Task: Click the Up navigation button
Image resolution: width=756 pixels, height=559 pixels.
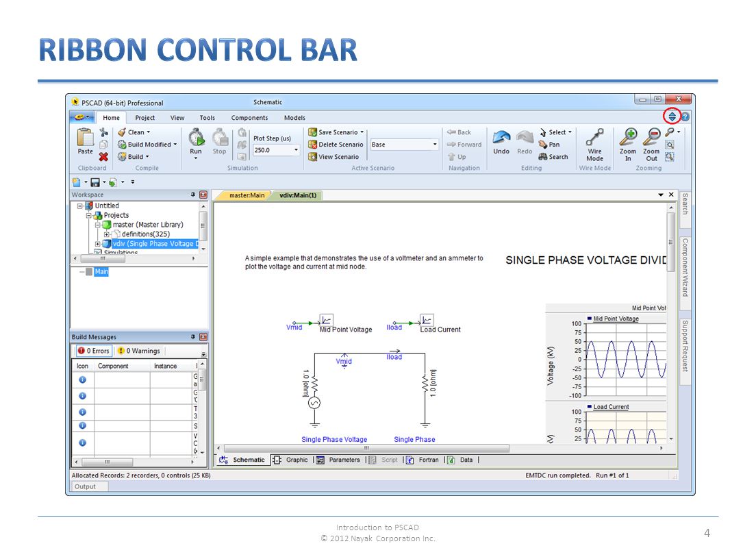Action: pyautogui.click(x=457, y=157)
